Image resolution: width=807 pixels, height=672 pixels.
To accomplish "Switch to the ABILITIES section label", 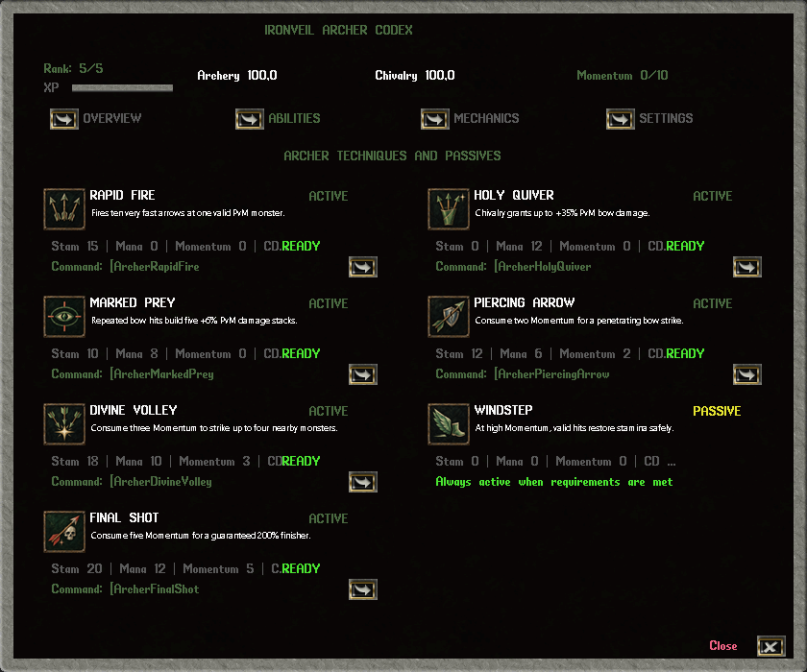I will tap(294, 118).
